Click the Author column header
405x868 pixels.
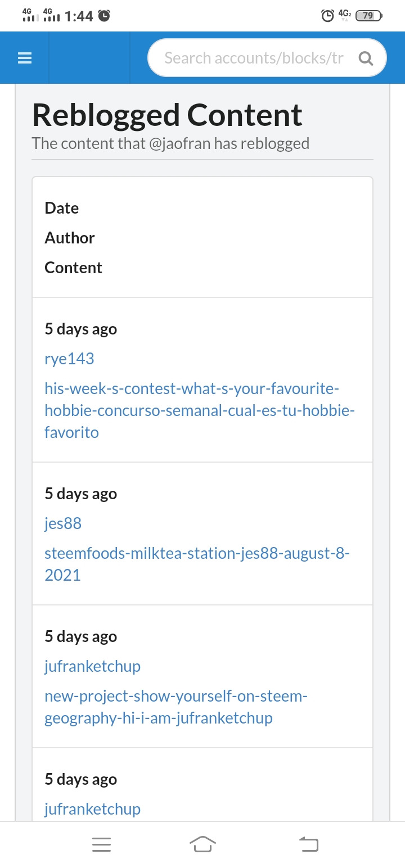[x=70, y=238]
